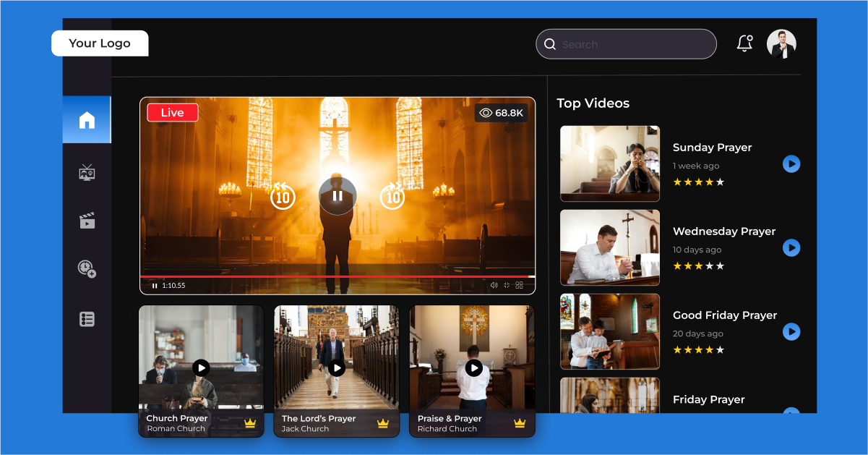The image size is (868, 455).
Task: Skip back 10 seconds on the live video
Action: point(282,196)
